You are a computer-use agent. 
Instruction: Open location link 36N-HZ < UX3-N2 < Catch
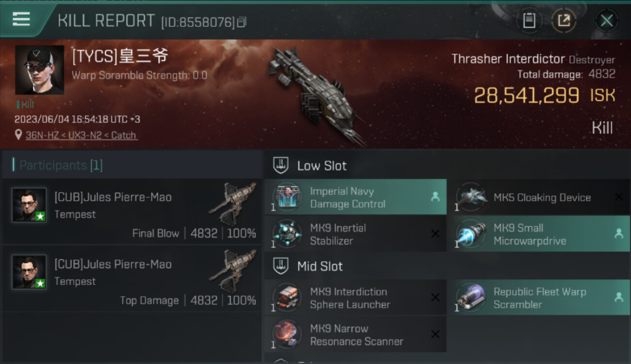81,135
